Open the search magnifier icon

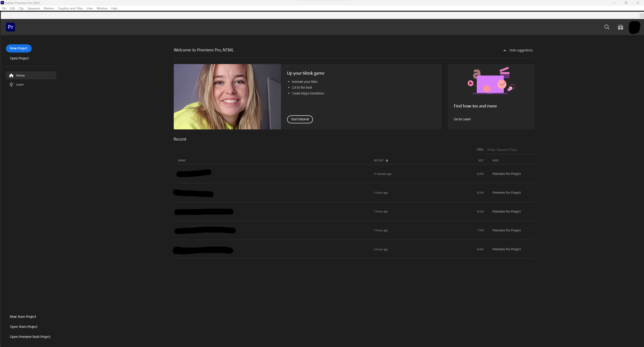click(607, 27)
